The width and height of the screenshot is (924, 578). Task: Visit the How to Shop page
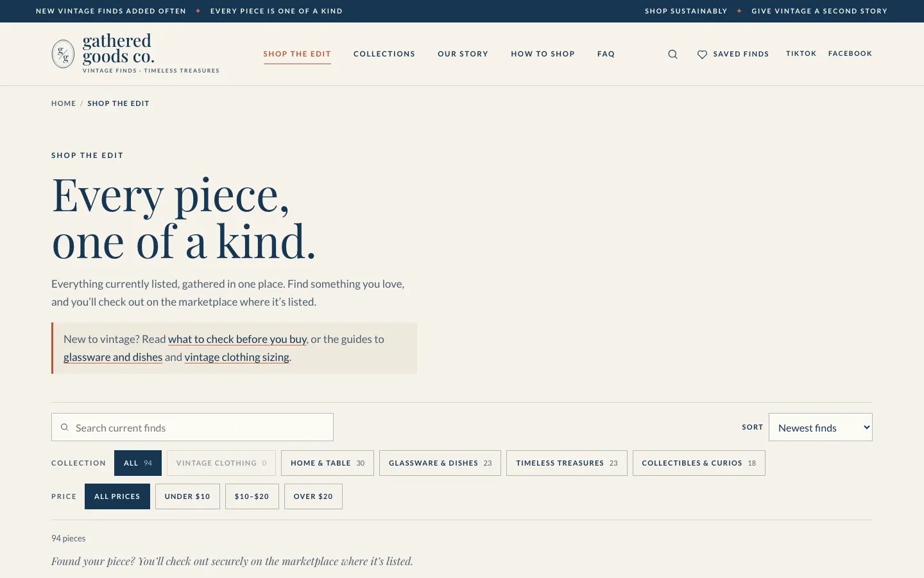(543, 54)
